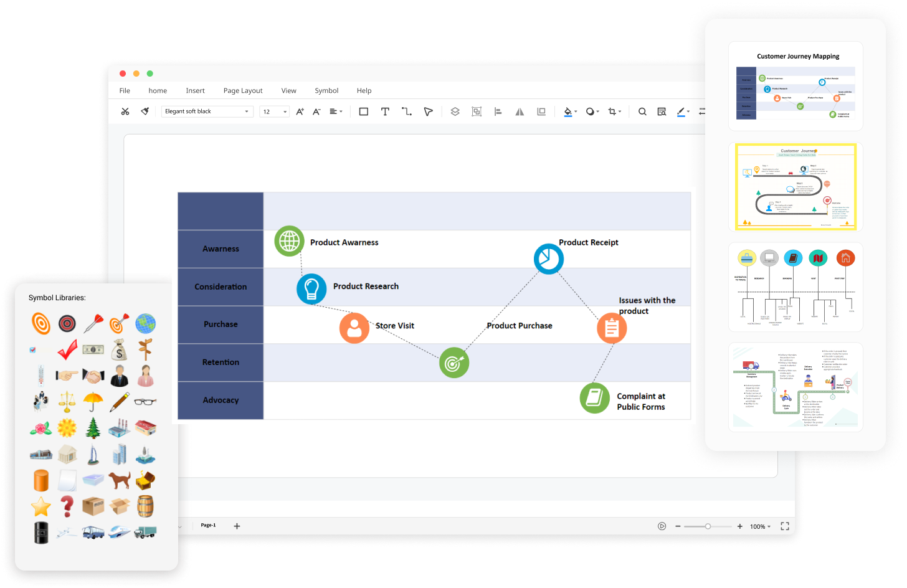Click the blue checkbox symbol in library
Image resolution: width=907 pixels, height=588 pixels.
coord(33,350)
